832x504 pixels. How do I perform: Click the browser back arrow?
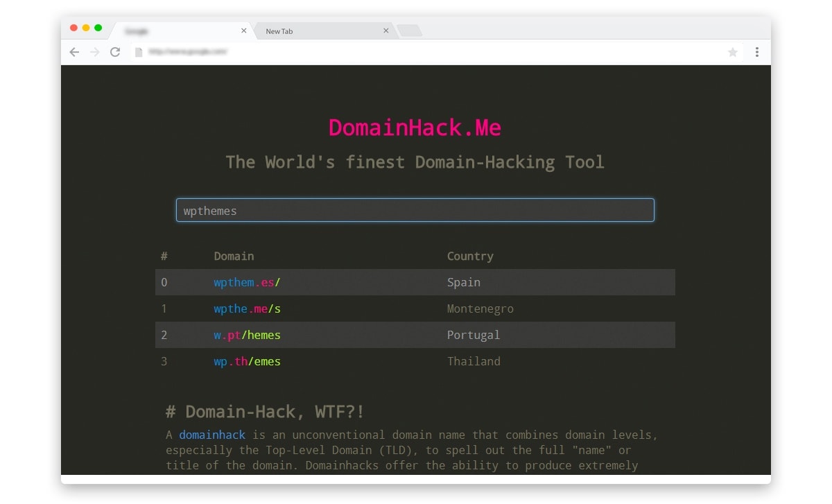[74, 52]
